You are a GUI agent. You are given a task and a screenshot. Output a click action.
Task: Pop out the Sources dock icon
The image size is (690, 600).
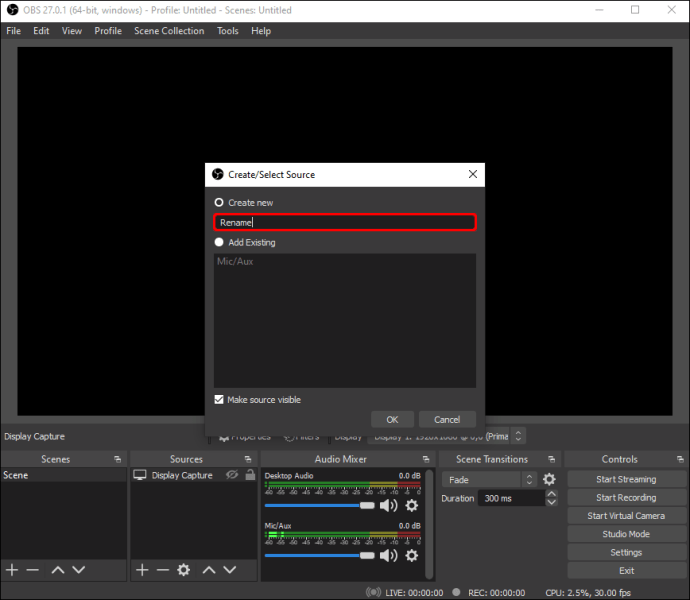click(x=248, y=459)
